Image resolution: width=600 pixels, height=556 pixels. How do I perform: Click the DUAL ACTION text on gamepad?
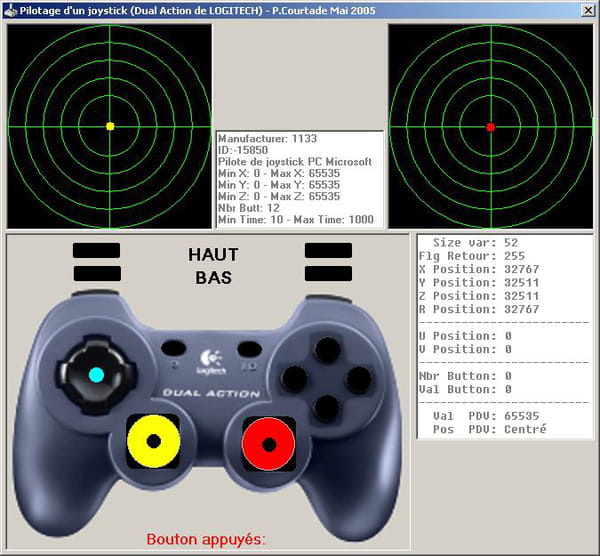(x=211, y=393)
